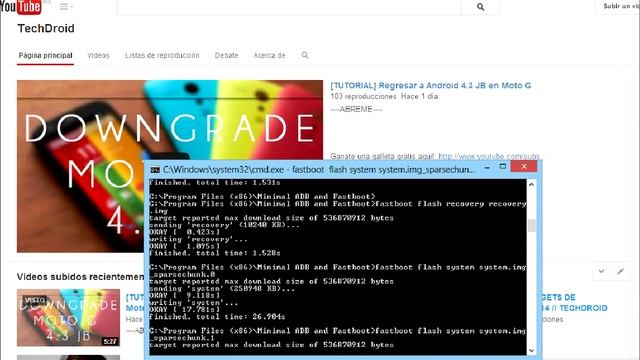Click the '103 reproducciones' view count text

coord(363,96)
